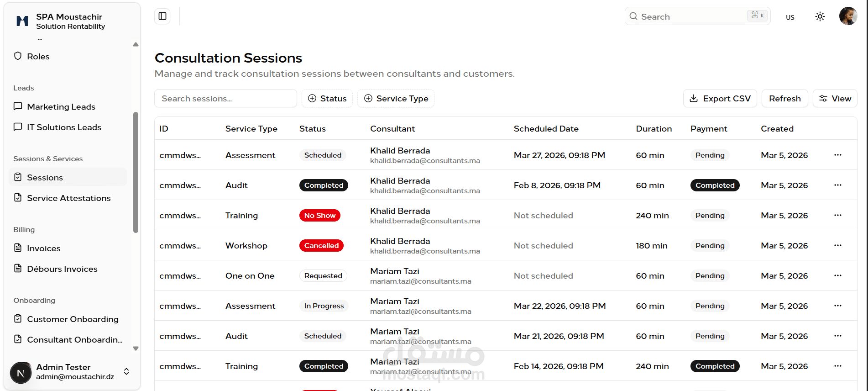868x391 pixels.
Task: Click the Search sessions input field
Action: (x=225, y=99)
